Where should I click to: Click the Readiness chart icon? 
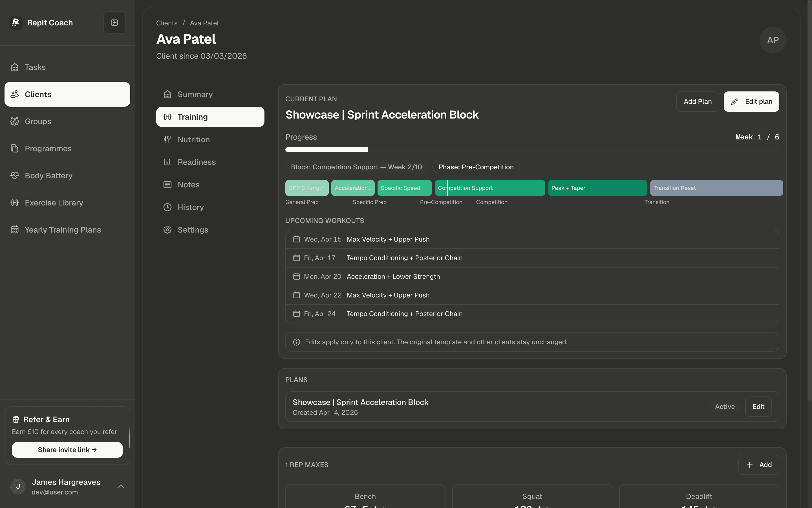167,162
